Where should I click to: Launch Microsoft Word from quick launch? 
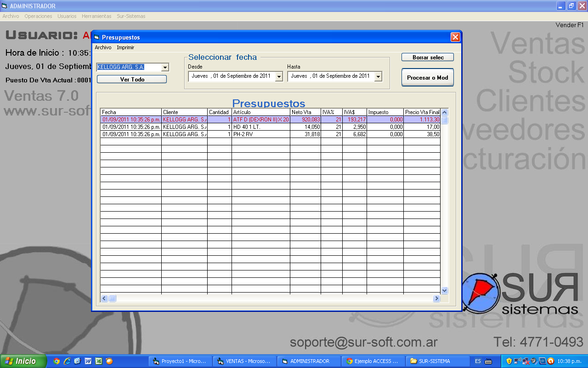pyautogui.click(x=88, y=361)
